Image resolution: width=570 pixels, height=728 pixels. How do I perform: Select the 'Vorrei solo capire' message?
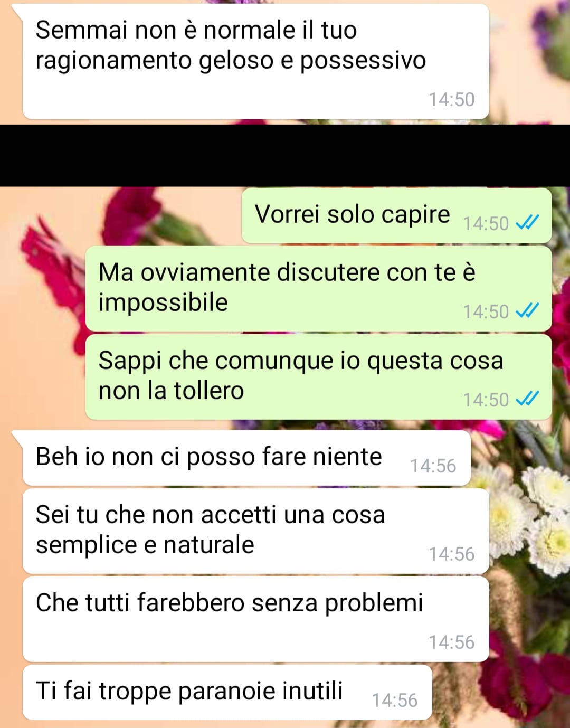(397, 215)
